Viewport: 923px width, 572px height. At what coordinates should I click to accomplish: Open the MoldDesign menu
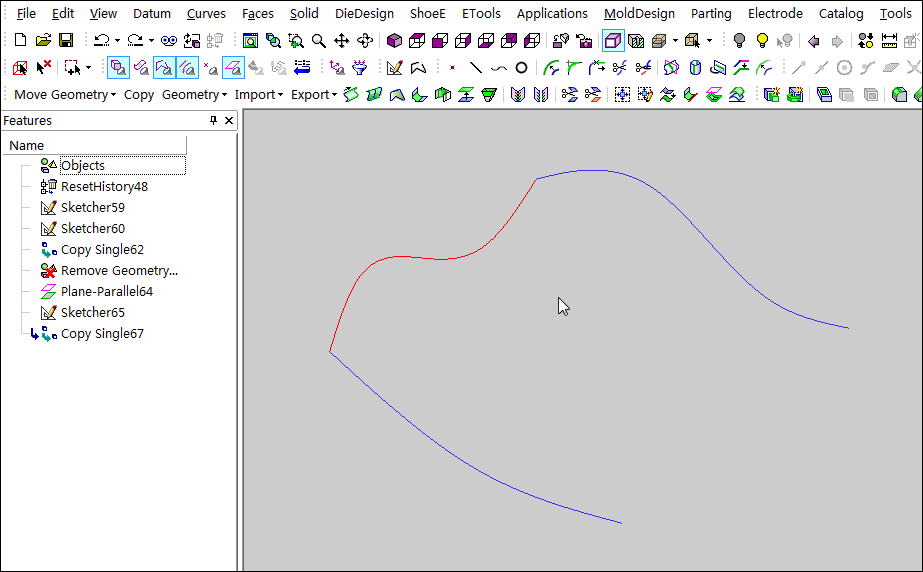coord(639,14)
